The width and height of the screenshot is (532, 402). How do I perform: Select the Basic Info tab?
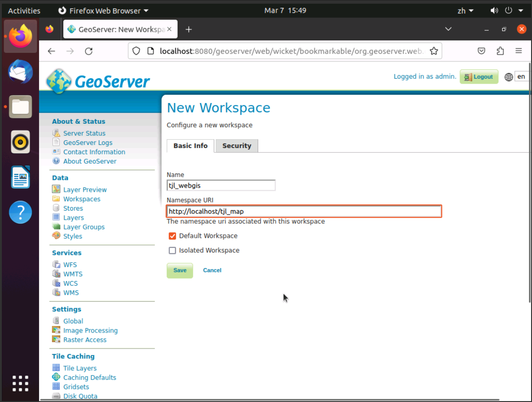pyautogui.click(x=190, y=146)
